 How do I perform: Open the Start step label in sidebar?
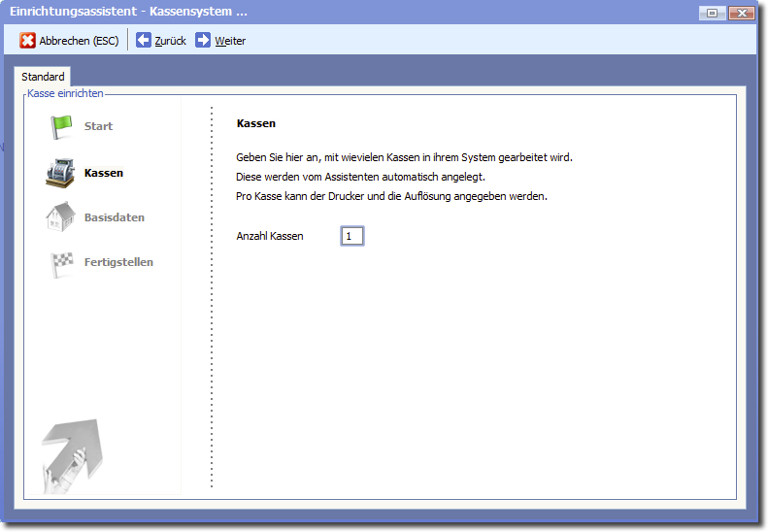coord(98,126)
